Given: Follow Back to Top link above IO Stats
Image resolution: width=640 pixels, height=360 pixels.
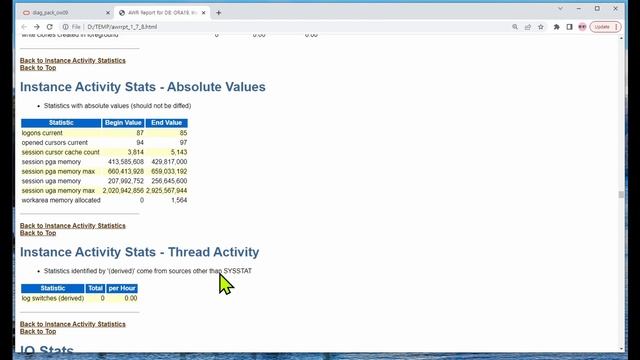Looking at the screenshot, I should [38, 331].
